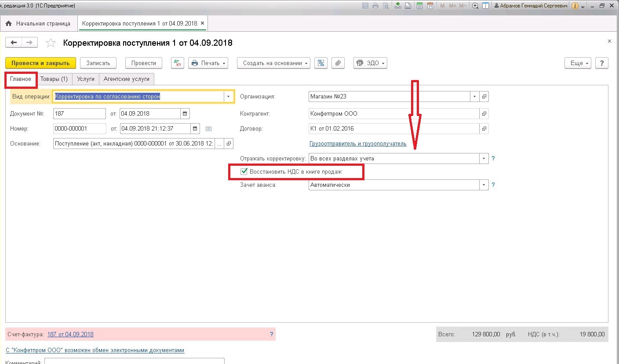This screenshot has height=364, width=619.
Task: Switch to Начальная страница tab
Action: [39, 23]
